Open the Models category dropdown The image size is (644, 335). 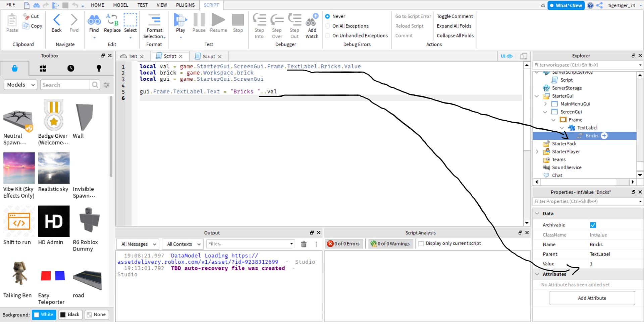(20, 85)
